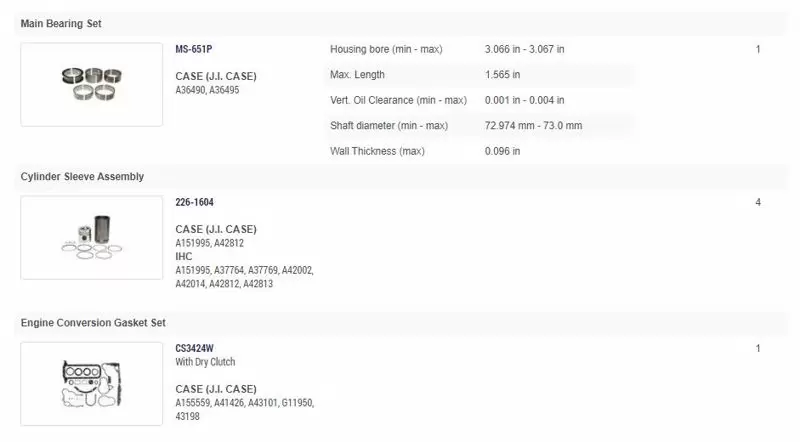Click quantity 4 for cylinder sleeve assembly
The width and height of the screenshot is (800, 442).
[758, 202]
